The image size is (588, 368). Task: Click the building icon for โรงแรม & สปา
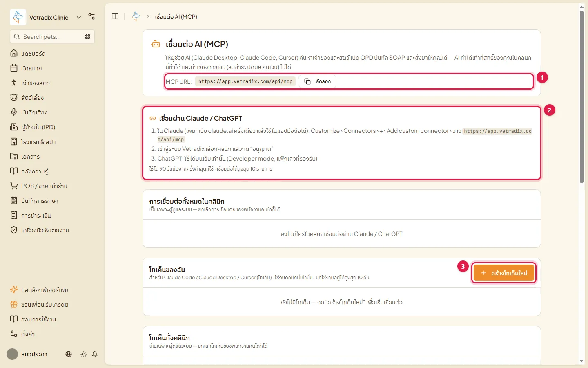click(x=14, y=141)
